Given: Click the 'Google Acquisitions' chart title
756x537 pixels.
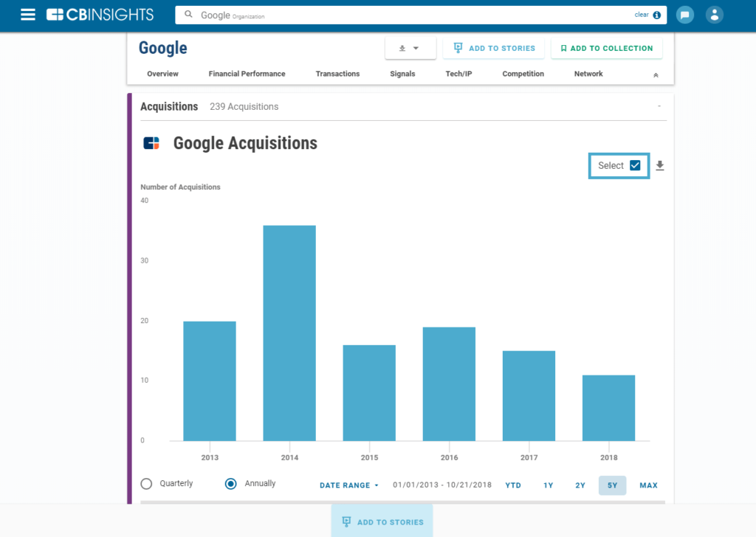Looking at the screenshot, I should click(x=245, y=143).
